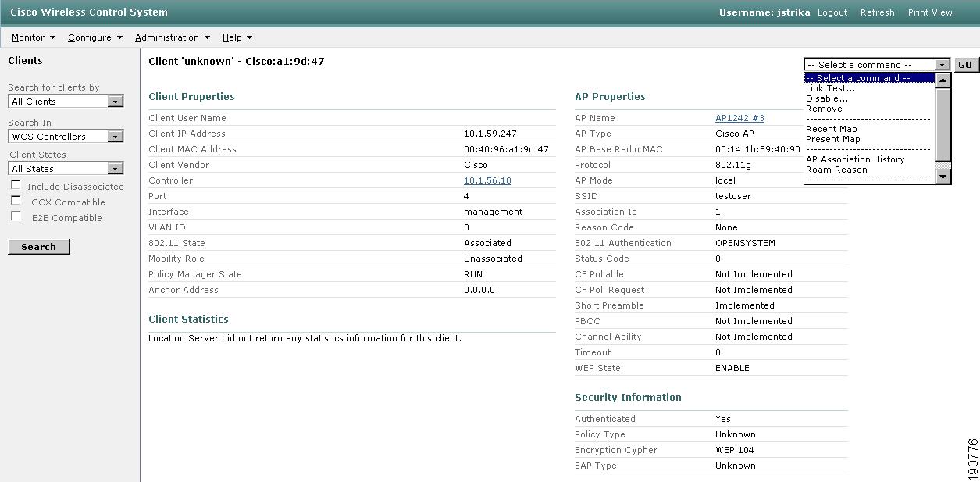Open the All States dropdown

[x=66, y=169]
